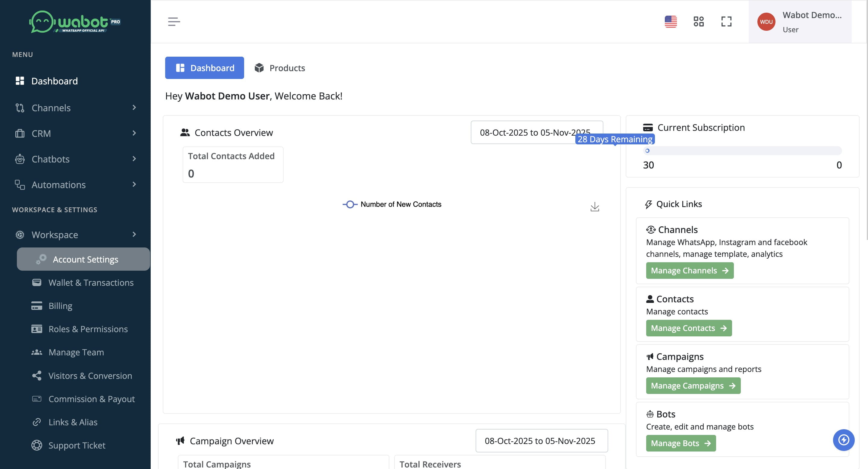This screenshot has height=469, width=868.
Task: Click the Manage Channels button
Action: click(x=689, y=271)
